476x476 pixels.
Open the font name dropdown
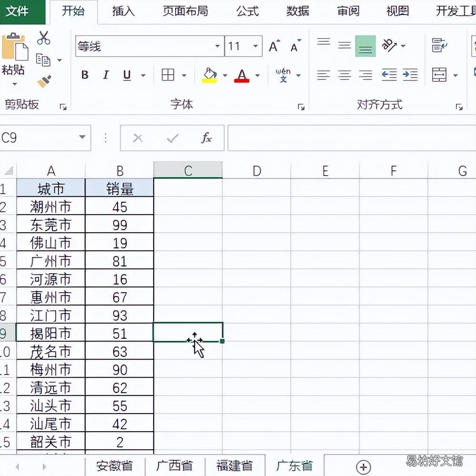(218, 46)
